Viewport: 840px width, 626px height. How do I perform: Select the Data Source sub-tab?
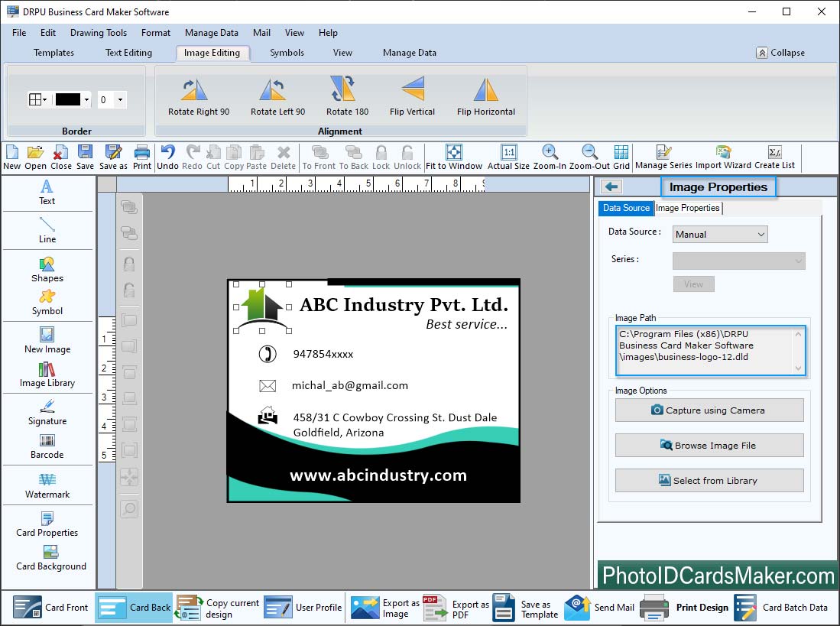[x=626, y=208]
